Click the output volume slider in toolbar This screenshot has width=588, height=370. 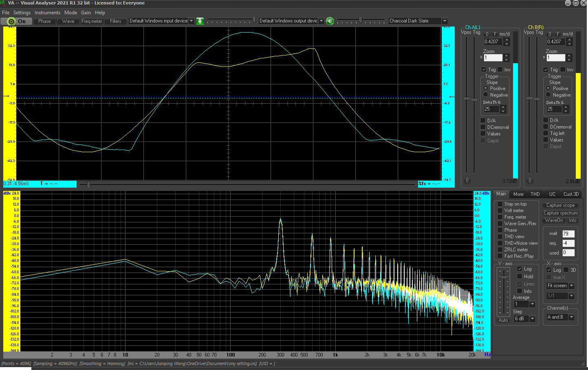361,20
